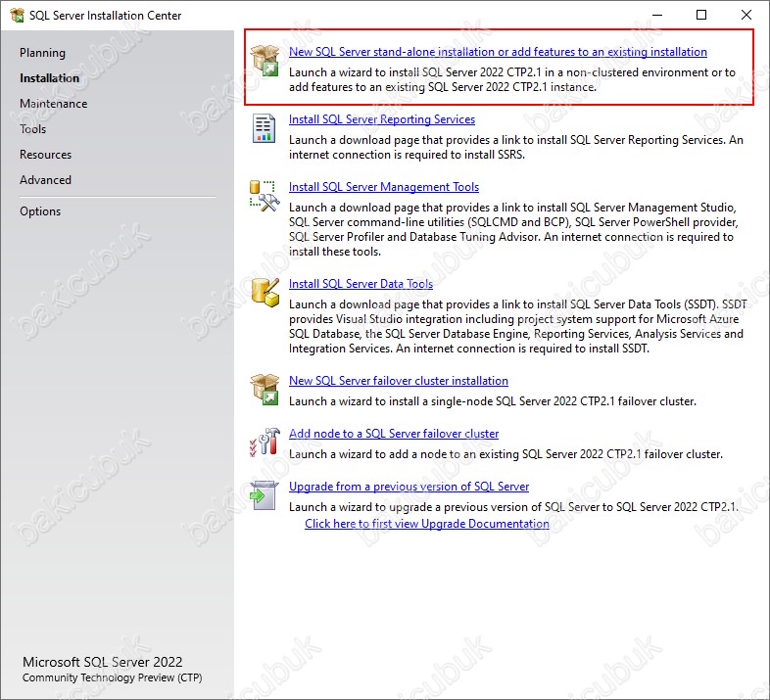Click the 'SQL Server Installation Center' title text
Image resolution: width=770 pixels, height=700 pixels.
pos(105,16)
